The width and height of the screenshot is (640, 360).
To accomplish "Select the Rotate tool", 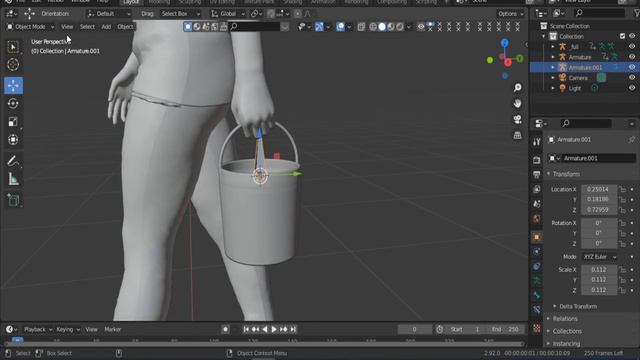I will point(13,103).
